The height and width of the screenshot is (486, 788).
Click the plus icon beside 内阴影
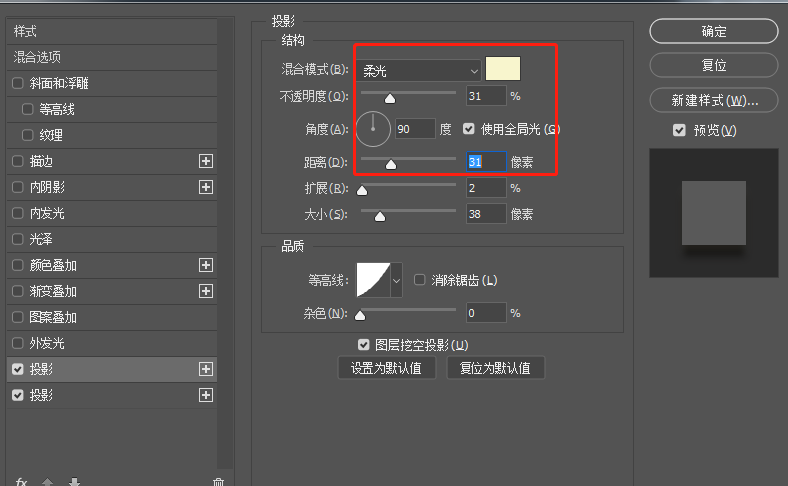(x=206, y=187)
